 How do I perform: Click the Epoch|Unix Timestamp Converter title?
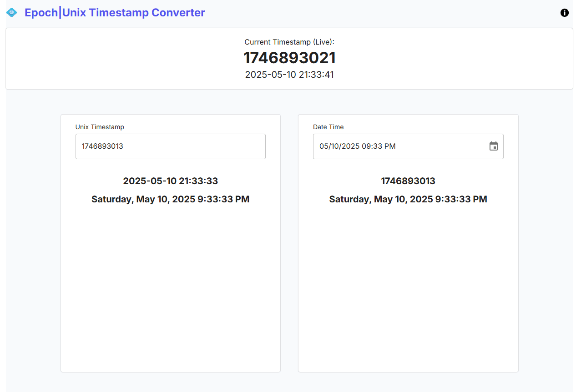point(114,12)
